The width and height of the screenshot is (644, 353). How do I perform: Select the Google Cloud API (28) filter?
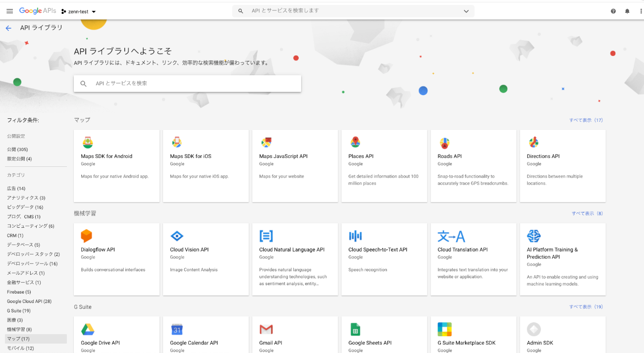(x=29, y=302)
